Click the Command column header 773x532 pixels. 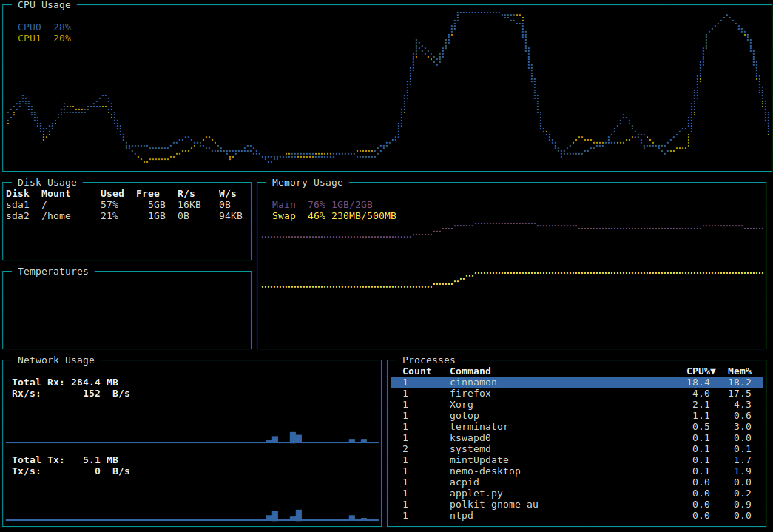pos(470,371)
